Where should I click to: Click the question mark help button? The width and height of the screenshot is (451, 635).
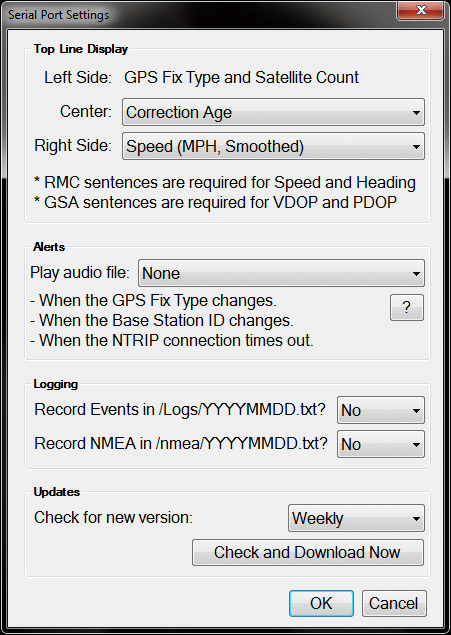(407, 308)
